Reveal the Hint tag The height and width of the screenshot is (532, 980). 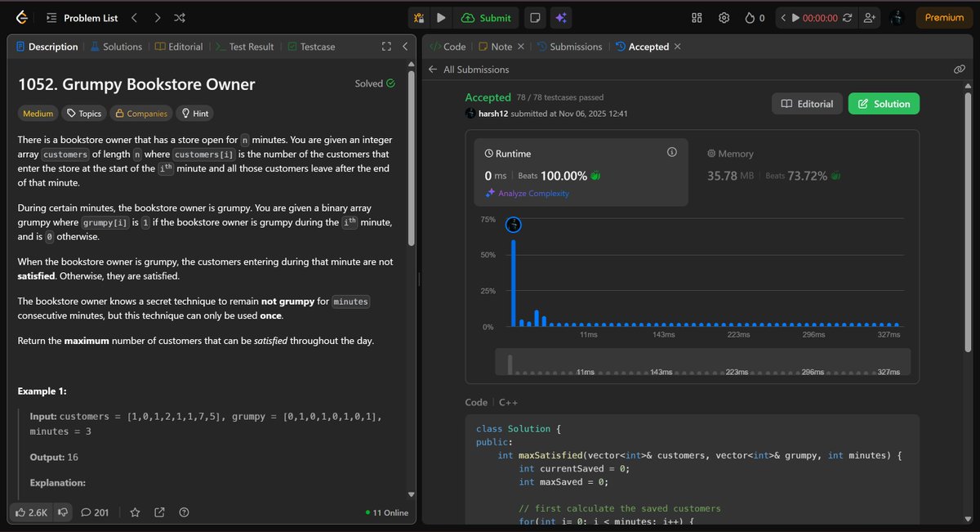point(195,114)
